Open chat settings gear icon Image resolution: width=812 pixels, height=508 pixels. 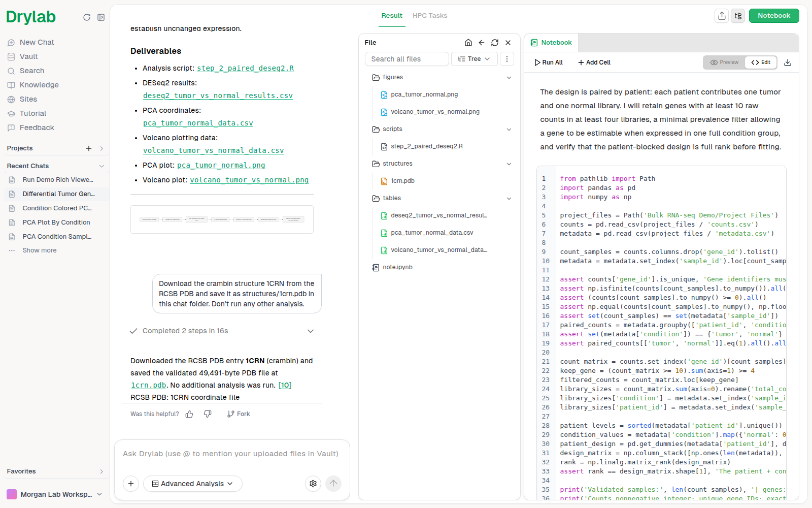click(x=313, y=484)
